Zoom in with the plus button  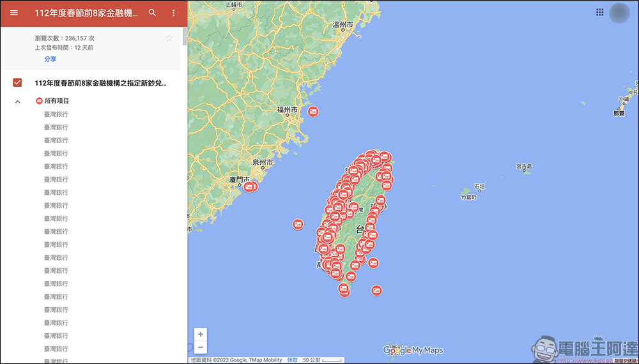click(x=200, y=334)
